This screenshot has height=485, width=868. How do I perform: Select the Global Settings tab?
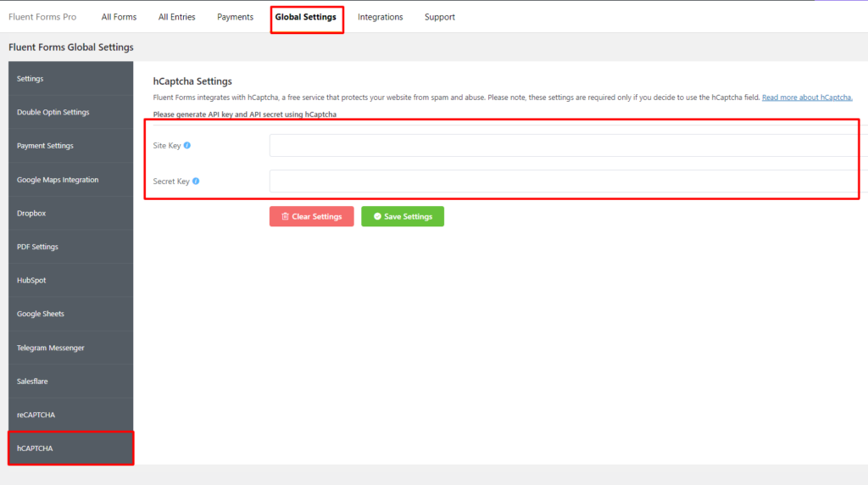305,17
